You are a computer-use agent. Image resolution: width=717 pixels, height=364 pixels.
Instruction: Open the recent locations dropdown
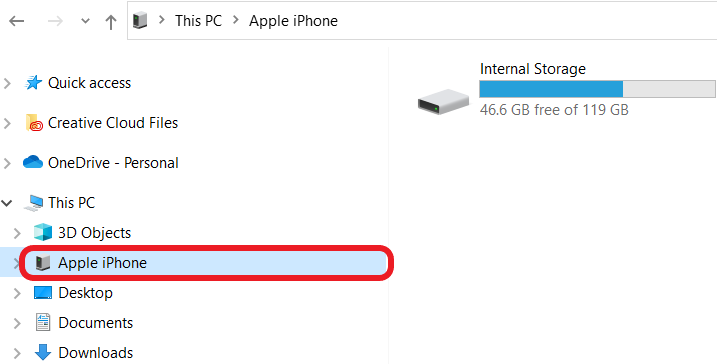pyautogui.click(x=85, y=21)
